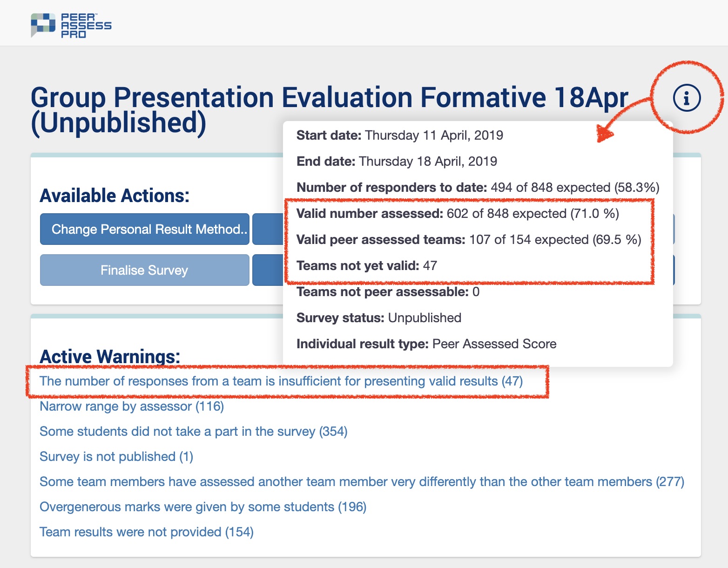Select Individual result type text
This screenshot has width=728, height=568.
426,344
